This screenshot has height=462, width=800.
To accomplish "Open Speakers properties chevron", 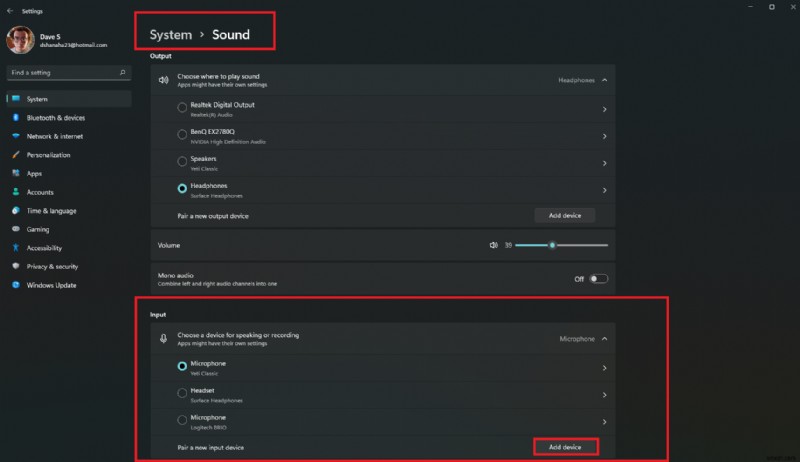I will click(x=605, y=163).
